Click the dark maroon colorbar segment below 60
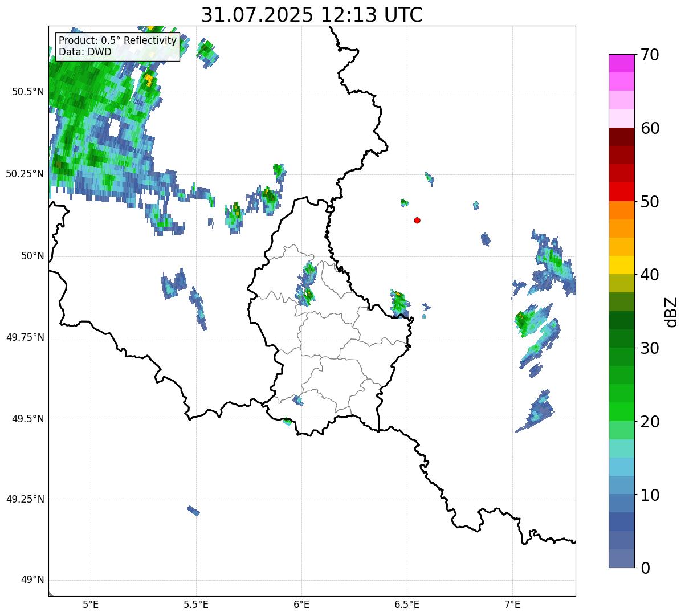The height and width of the screenshot is (616, 685). tap(621, 137)
